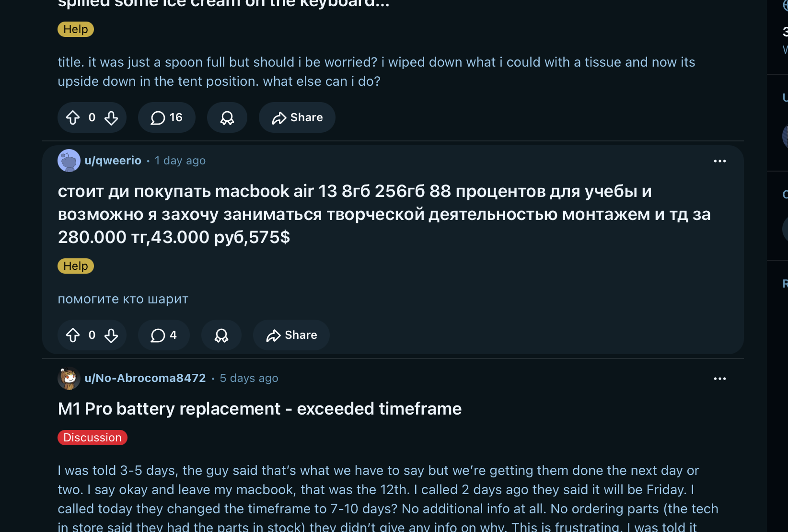
Task: Open the M1 Pro battery replacement post title
Action: coord(260,409)
